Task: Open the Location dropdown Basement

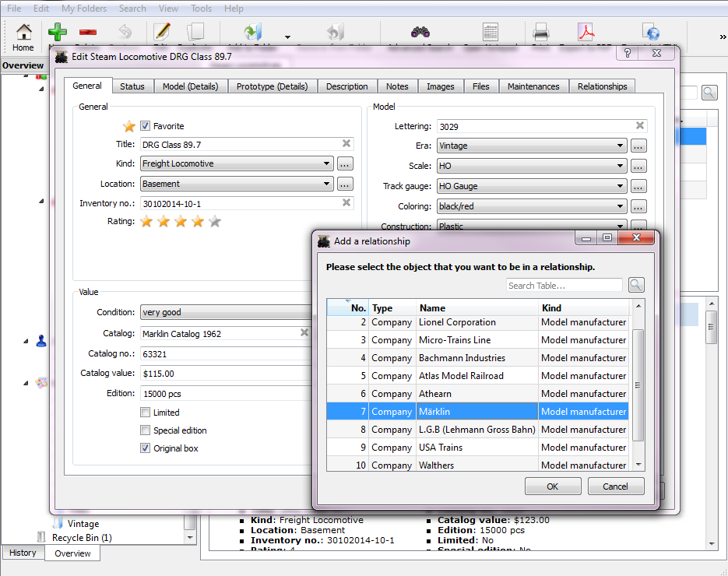Action: point(237,184)
